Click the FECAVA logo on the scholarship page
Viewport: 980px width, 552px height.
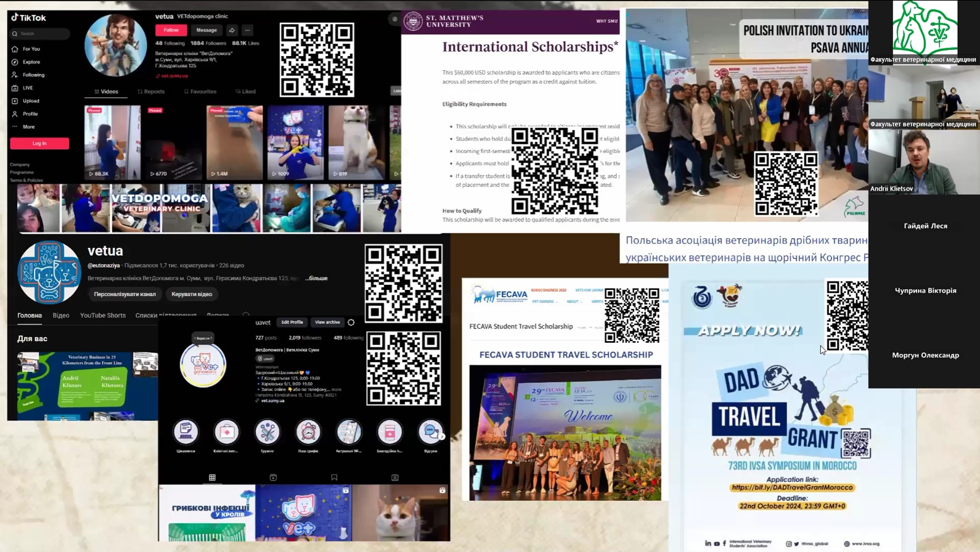pyautogui.click(x=500, y=295)
